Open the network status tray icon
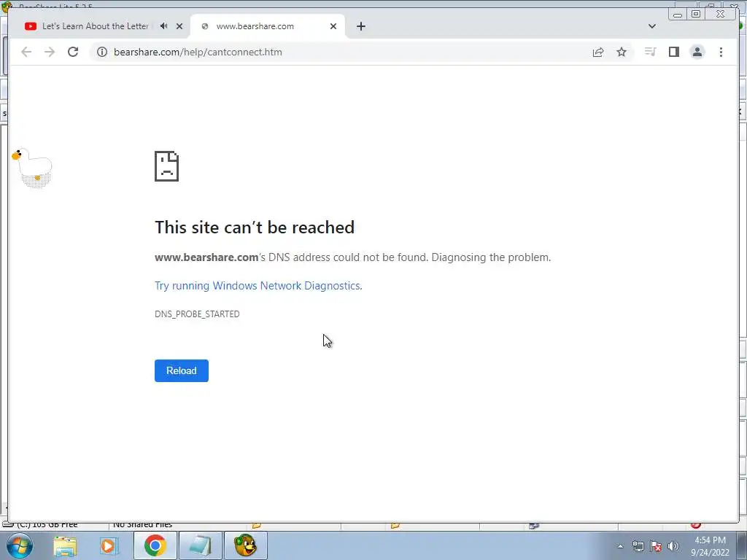This screenshot has width=747, height=560. tap(638, 546)
